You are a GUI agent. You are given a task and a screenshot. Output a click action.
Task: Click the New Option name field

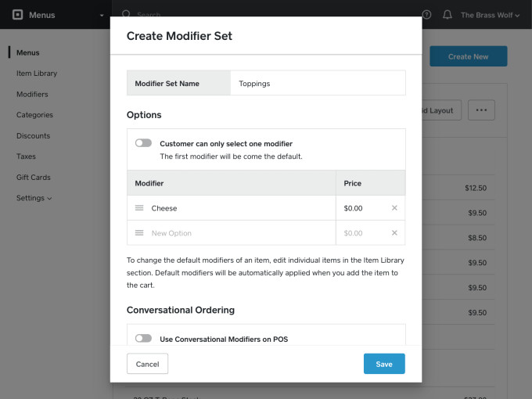[239, 233]
